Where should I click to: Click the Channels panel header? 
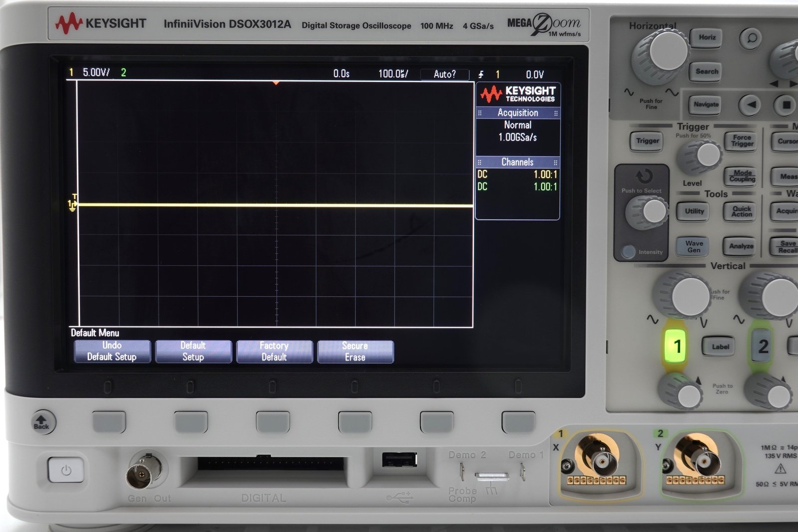[x=518, y=163]
